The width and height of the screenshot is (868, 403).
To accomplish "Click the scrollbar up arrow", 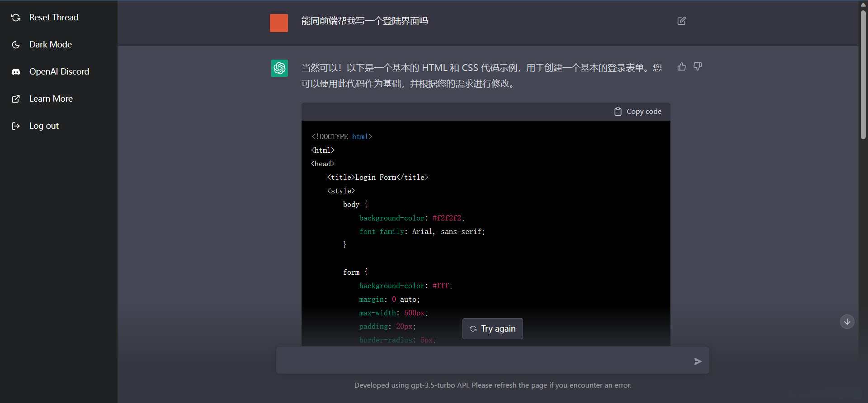I will click(x=863, y=5).
